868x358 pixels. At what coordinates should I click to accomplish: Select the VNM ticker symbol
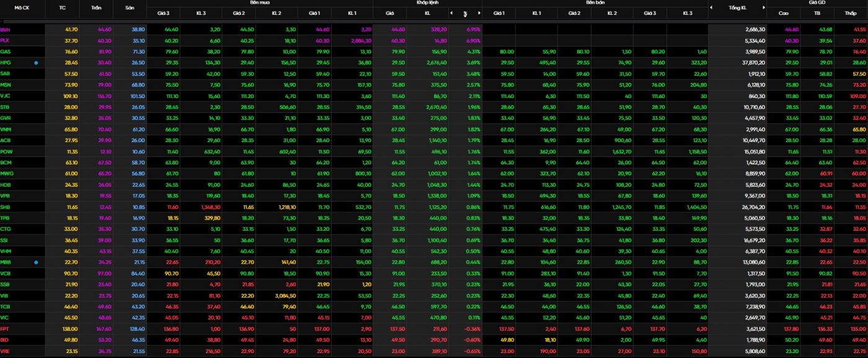6,129
